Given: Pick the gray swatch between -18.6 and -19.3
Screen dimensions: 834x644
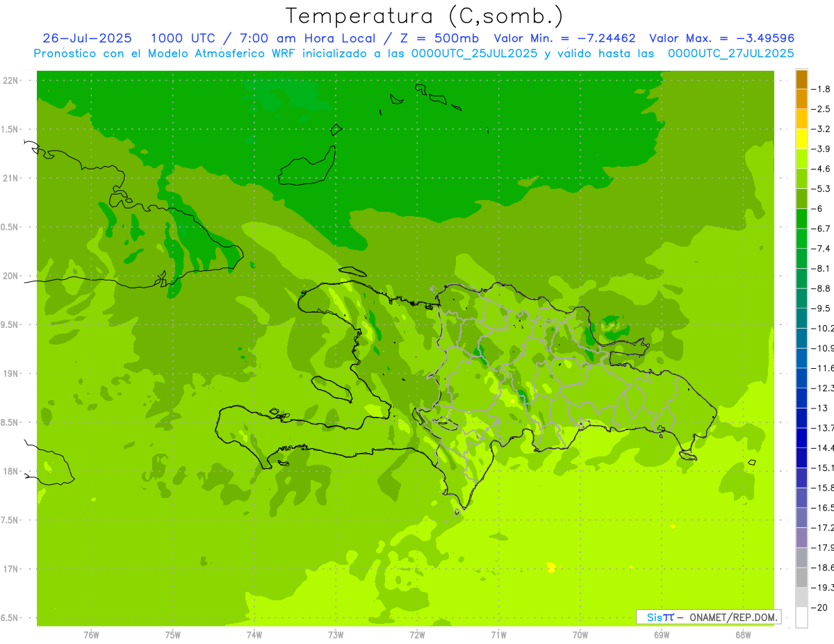Looking at the screenshot, I should tap(801, 578).
